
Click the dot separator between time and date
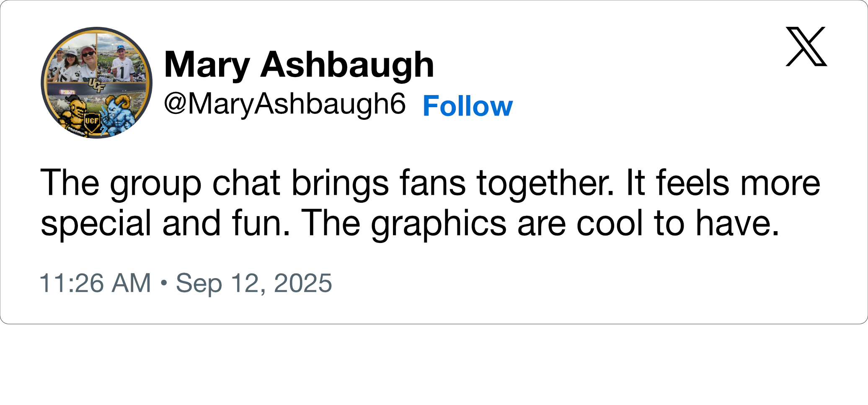tap(164, 283)
